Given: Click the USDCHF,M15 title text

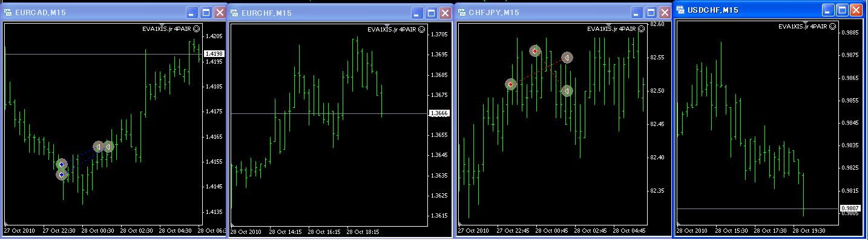Looking at the screenshot, I should pos(712,10).
